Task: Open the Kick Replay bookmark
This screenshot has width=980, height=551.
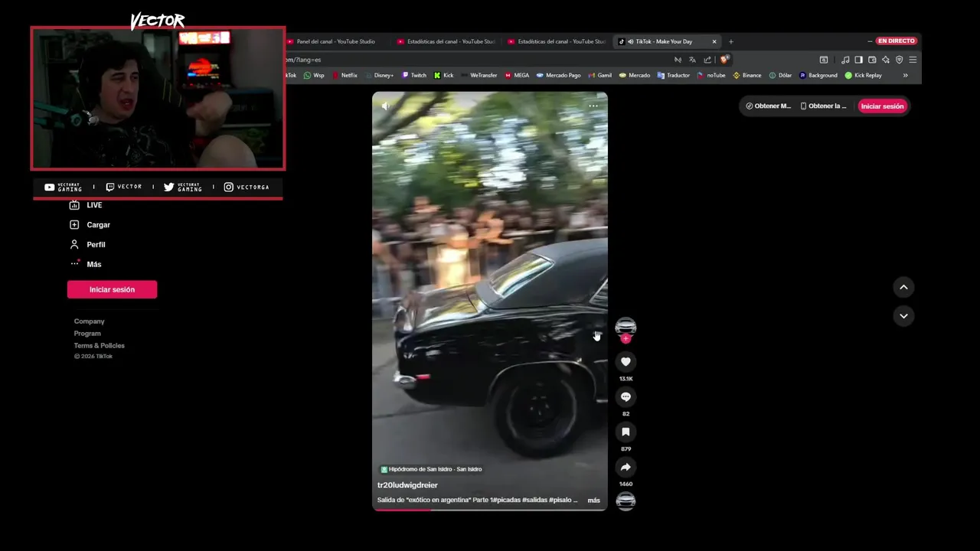Action: point(864,75)
